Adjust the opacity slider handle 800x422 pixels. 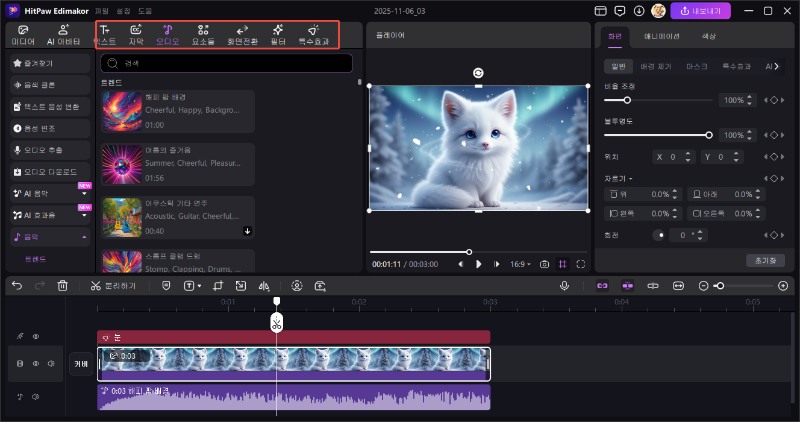[709, 135]
